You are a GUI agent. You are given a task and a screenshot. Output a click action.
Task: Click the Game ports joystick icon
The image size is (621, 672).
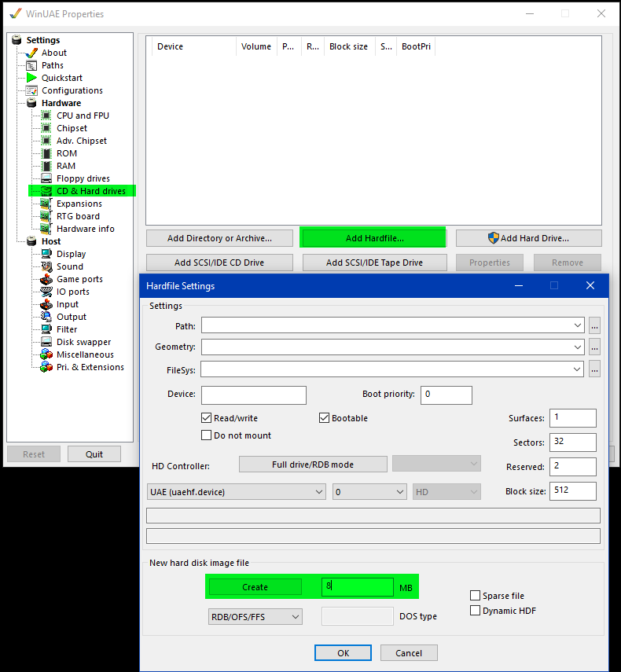click(x=46, y=279)
